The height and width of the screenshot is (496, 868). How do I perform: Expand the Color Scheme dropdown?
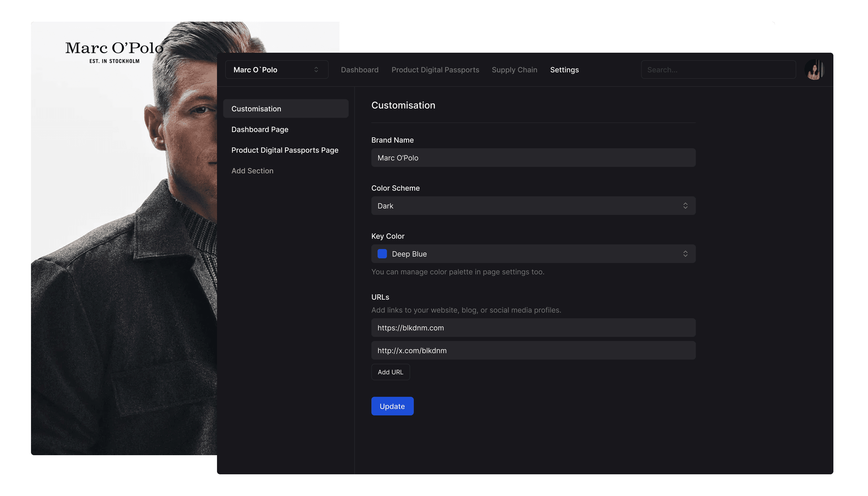pos(533,206)
